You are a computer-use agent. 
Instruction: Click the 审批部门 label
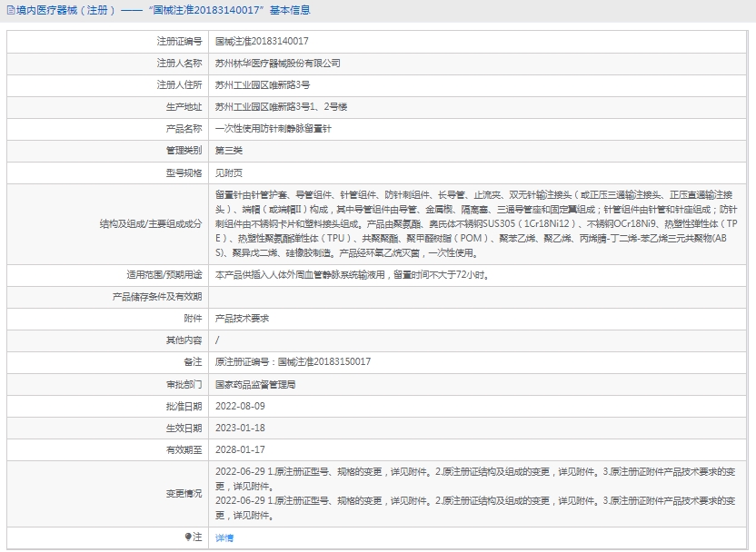tap(184, 384)
